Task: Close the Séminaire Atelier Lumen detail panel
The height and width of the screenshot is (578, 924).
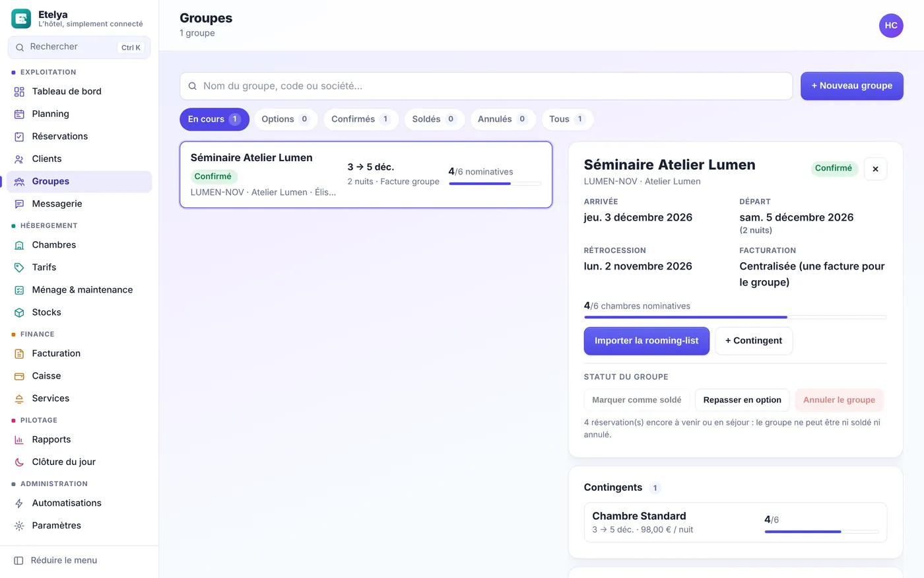Action: (875, 168)
